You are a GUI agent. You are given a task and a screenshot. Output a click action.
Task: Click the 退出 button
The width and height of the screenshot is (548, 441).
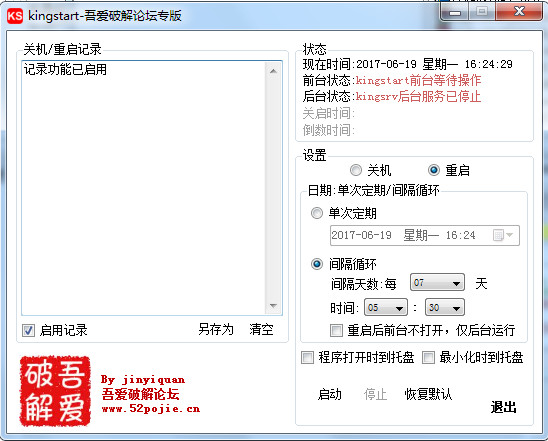(x=503, y=407)
